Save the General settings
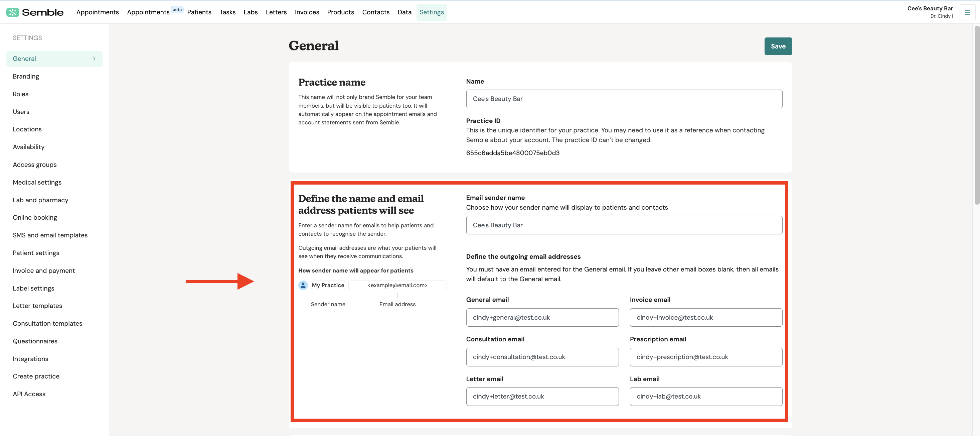Image resolution: width=980 pixels, height=436 pixels. click(778, 46)
